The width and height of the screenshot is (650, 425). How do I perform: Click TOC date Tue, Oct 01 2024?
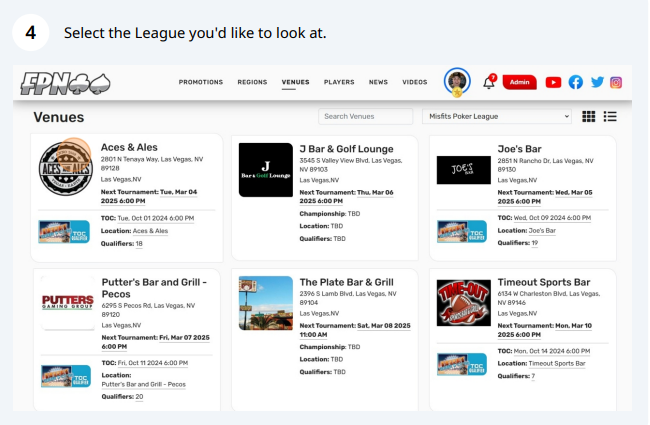(x=156, y=218)
